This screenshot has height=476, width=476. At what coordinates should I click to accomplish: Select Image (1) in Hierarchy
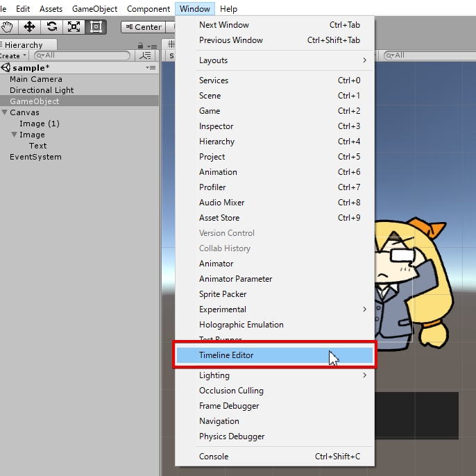(x=79, y=124)
